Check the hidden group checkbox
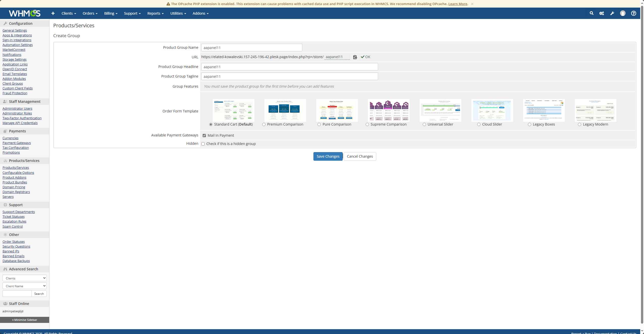Viewport: 644px width, 334px height. [203, 144]
